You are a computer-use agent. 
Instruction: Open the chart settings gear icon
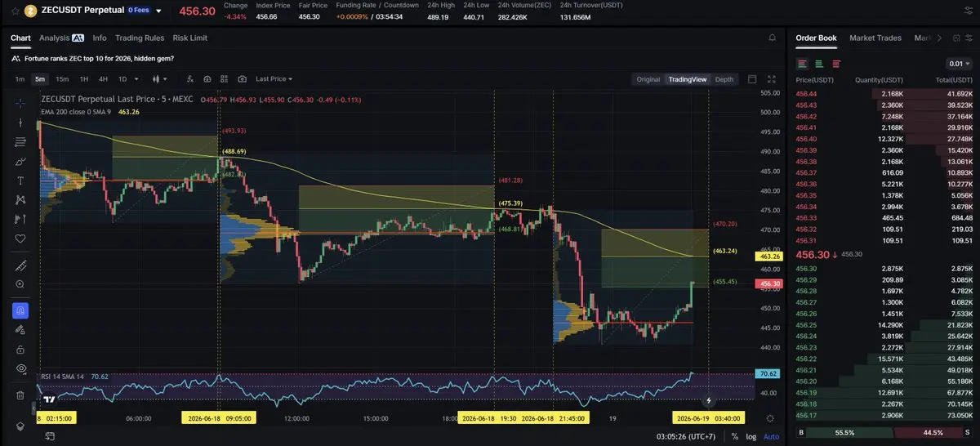click(770, 417)
